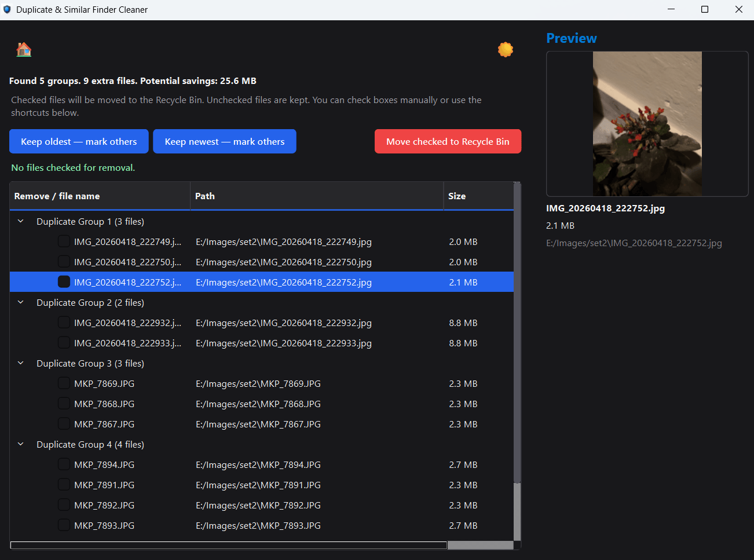The width and height of the screenshot is (754, 560).
Task: Collapse Duplicate Group 4 chevron
Action: (21, 444)
